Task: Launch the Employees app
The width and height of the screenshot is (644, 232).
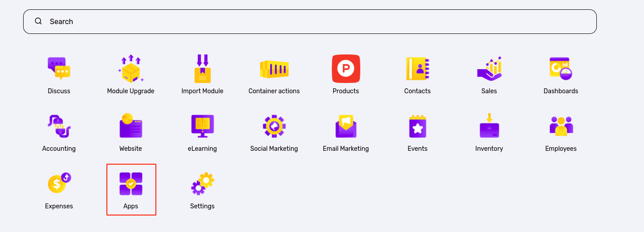Action: (561, 127)
